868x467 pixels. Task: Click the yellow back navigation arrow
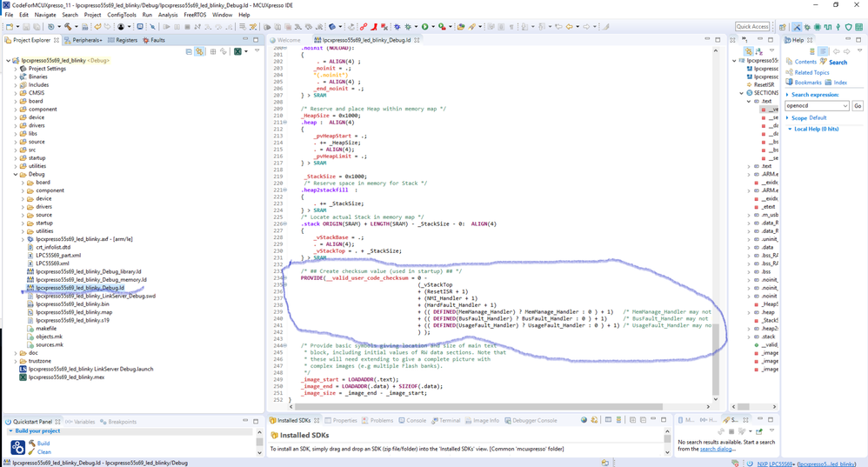(569, 27)
